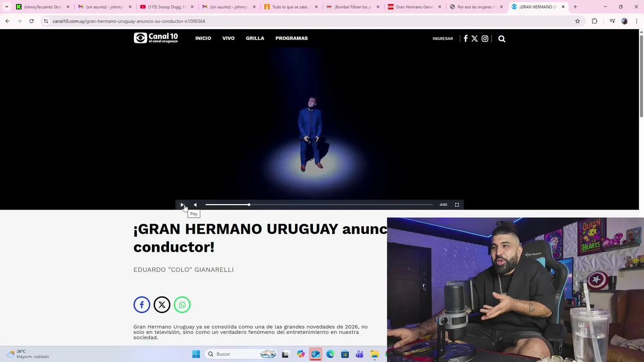Share the article on Facebook
This screenshot has width=644, height=362.
pyautogui.click(x=142, y=305)
